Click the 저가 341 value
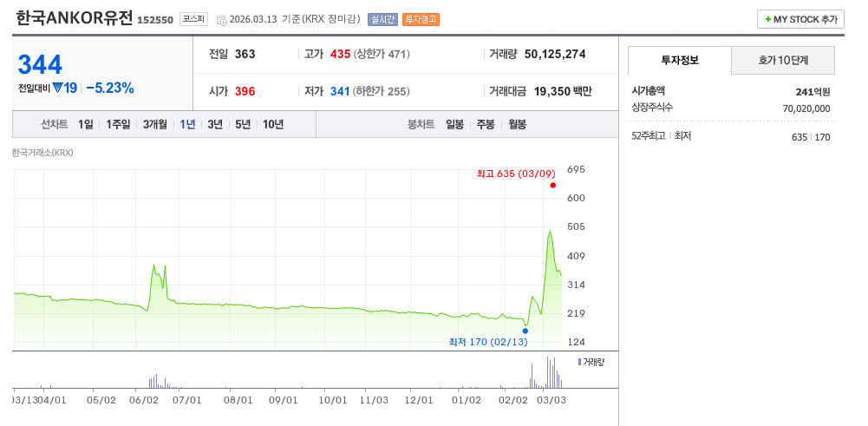868x426 pixels. [340, 91]
